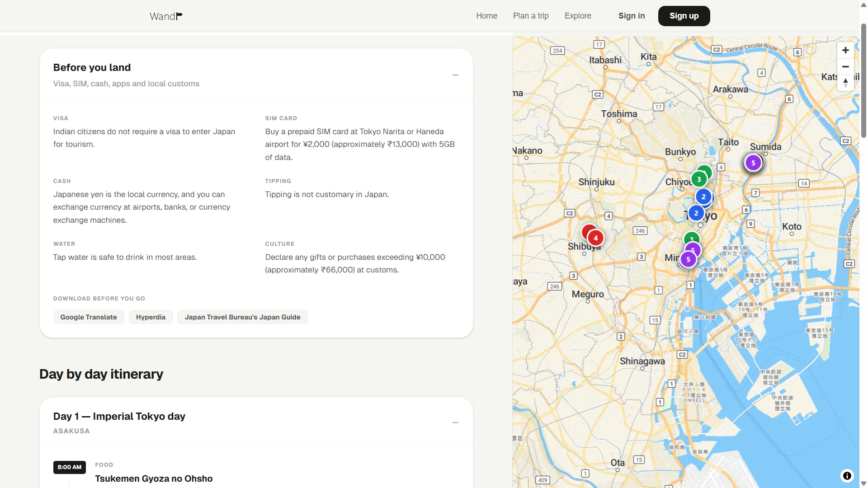Go to Plan a trip
Image resolution: width=868 pixels, height=488 pixels.
tap(530, 16)
